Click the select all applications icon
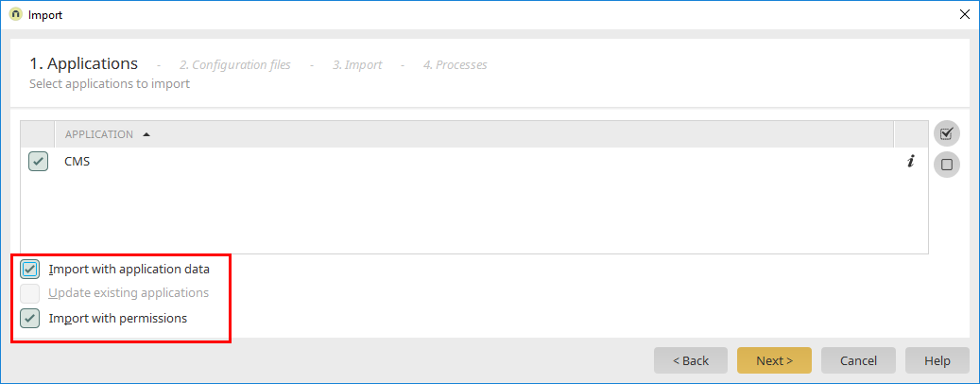 pyautogui.click(x=946, y=132)
